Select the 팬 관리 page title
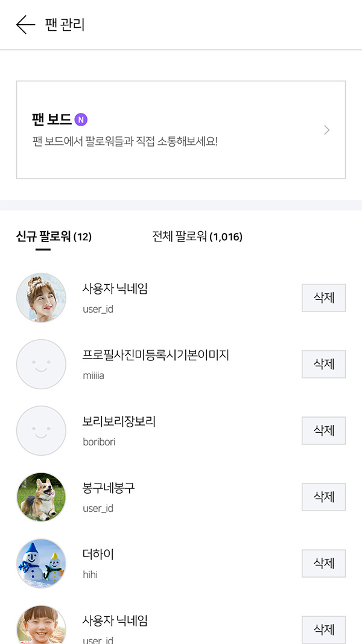Viewport: 362px width, 644px height. [65, 25]
